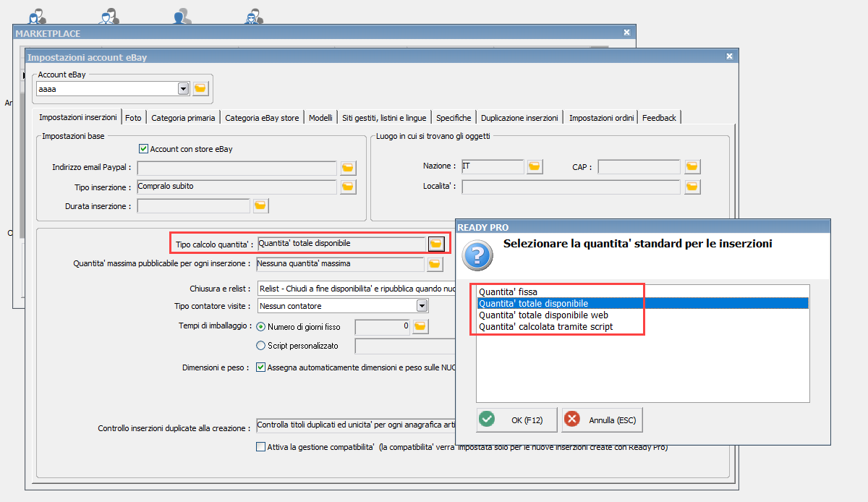
Task: Click the Script personalizzato text field
Action: click(405, 346)
